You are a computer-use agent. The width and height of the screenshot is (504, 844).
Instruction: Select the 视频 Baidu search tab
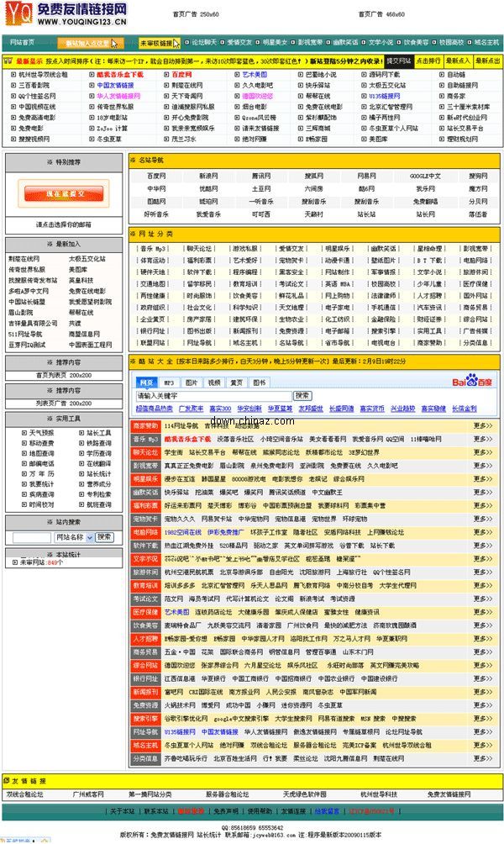214,382
